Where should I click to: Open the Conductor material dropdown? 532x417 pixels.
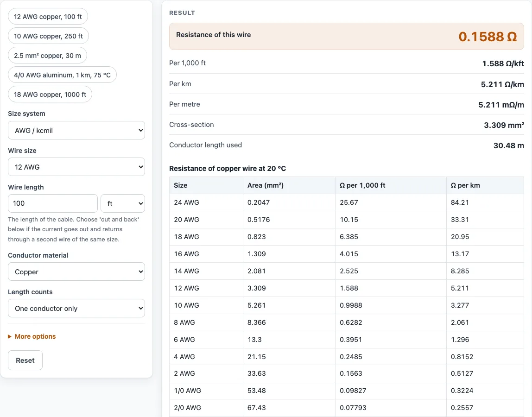click(76, 272)
